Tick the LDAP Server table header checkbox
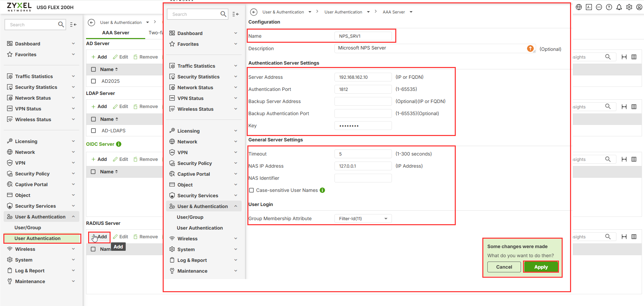 pos(93,119)
